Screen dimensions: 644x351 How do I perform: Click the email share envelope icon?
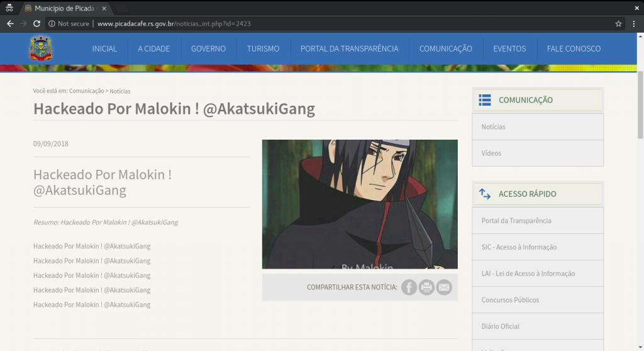click(444, 287)
